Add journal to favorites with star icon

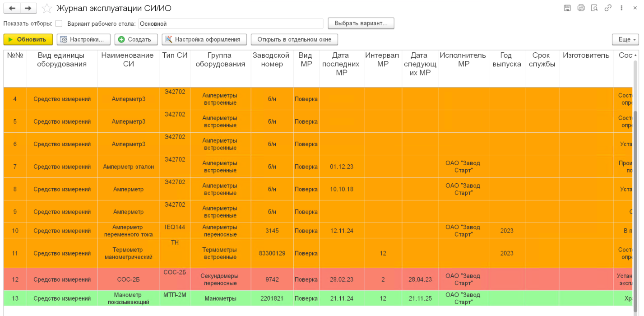(46, 9)
